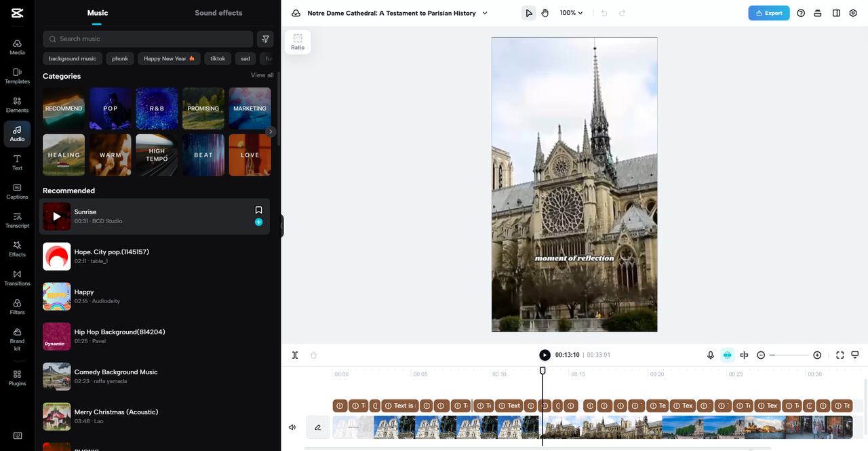
Task: Open the Transitions panel
Action: pyautogui.click(x=17, y=277)
